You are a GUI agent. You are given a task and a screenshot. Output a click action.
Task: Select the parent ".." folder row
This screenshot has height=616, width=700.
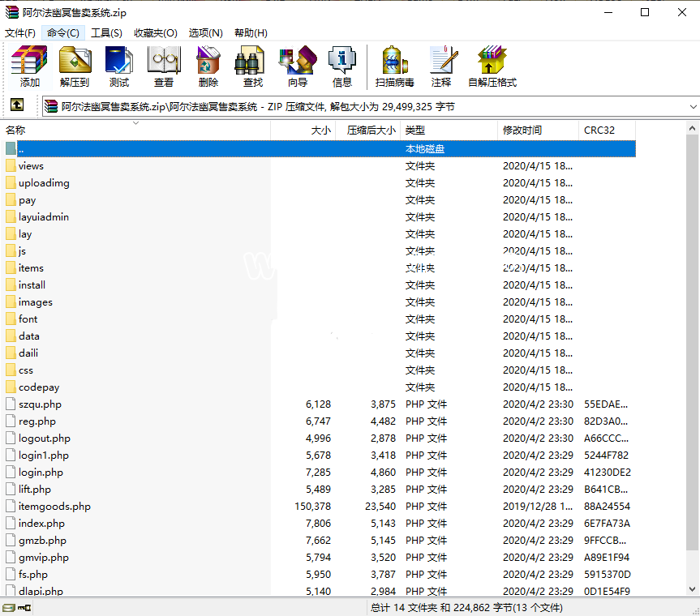(320, 148)
